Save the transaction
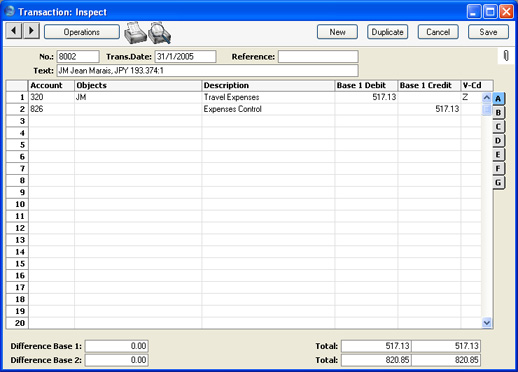The width and height of the screenshot is (518, 372). tap(488, 32)
